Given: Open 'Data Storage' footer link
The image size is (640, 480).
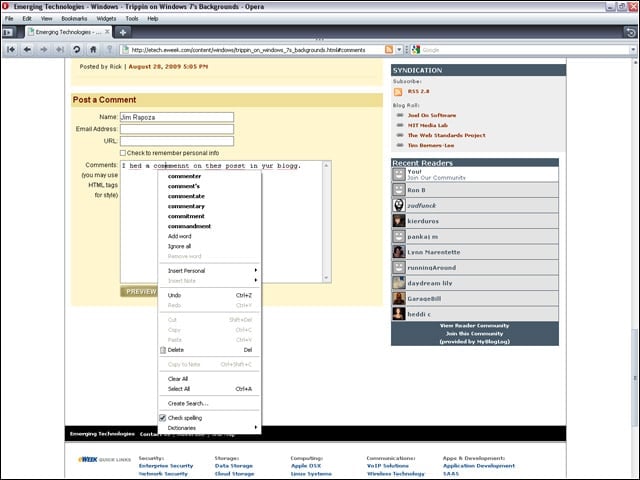Looking at the screenshot, I should pyautogui.click(x=233, y=466).
